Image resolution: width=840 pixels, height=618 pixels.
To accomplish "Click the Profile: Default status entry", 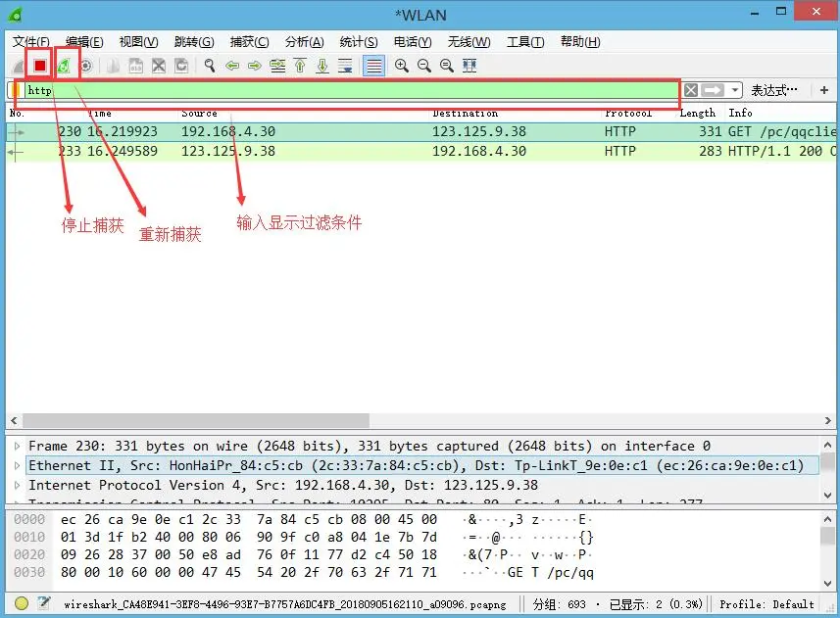I will [x=766, y=604].
